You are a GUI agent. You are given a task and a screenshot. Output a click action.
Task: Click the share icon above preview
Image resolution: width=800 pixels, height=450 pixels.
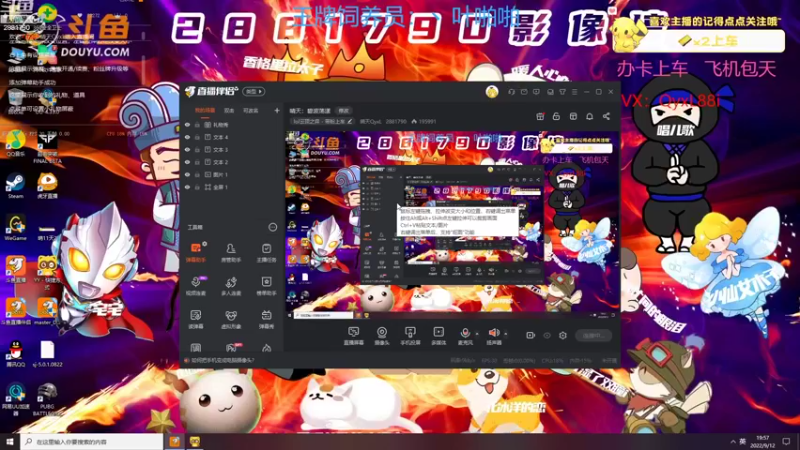(606, 116)
